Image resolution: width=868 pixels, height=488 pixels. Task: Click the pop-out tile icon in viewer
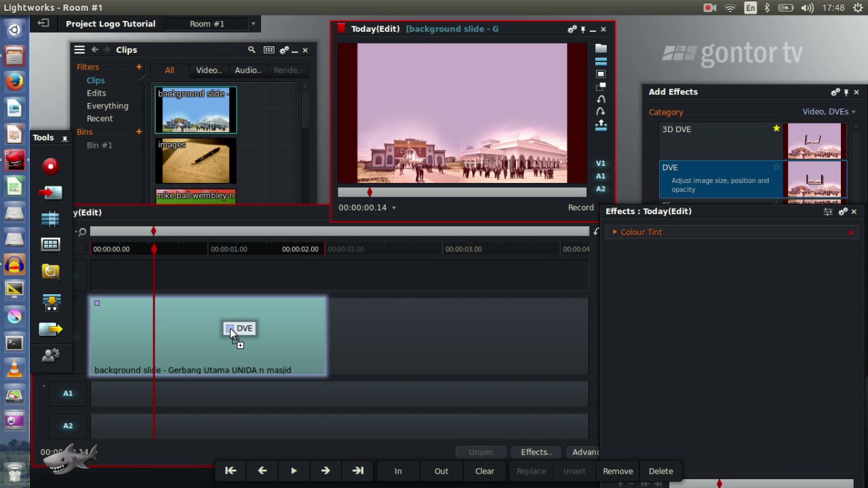point(601,87)
